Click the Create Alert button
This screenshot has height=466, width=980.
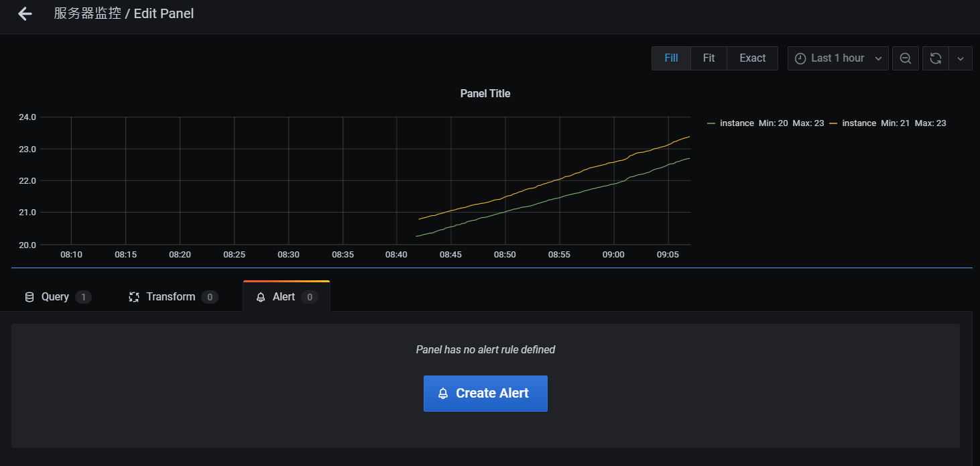[485, 394]
